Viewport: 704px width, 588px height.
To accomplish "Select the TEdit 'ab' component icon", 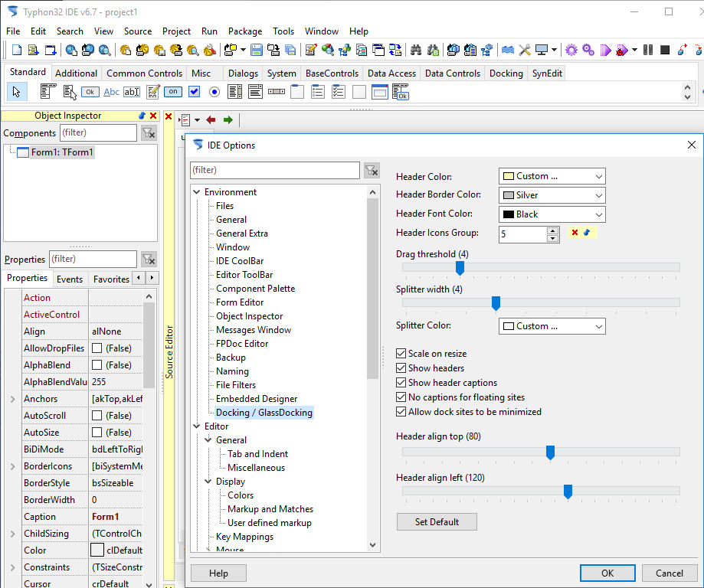I will click(x=132, y=92).
